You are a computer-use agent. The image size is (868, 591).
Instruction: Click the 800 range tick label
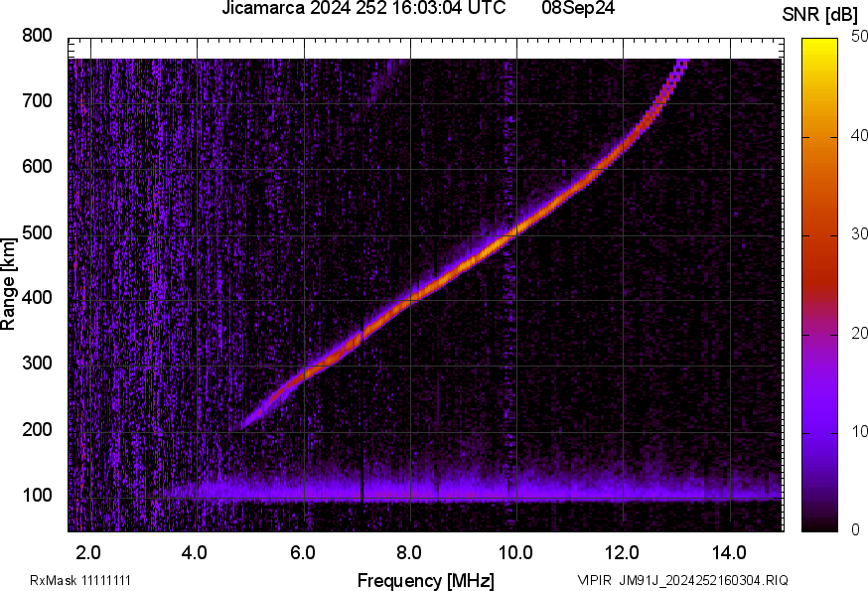pyautogui.click(x=38, y=35)
